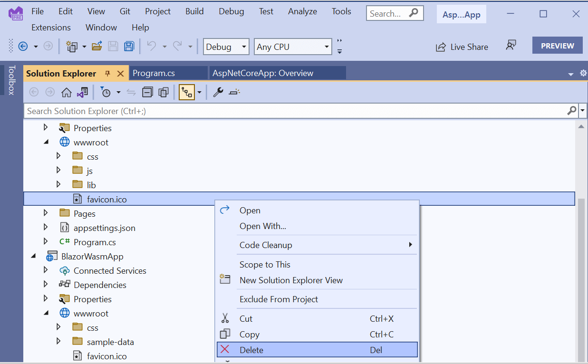Image resolution: width=588 pixels, height=364 pixels.
Task: Click the Show All Files icon
Action: (x=164, y=92)
